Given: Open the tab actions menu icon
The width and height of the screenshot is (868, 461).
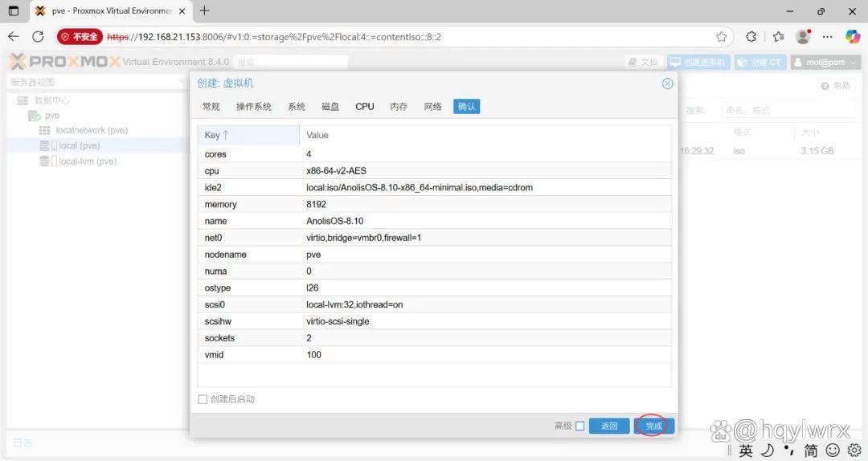Looking at the screenshot, I should click(x=14, y=11).
